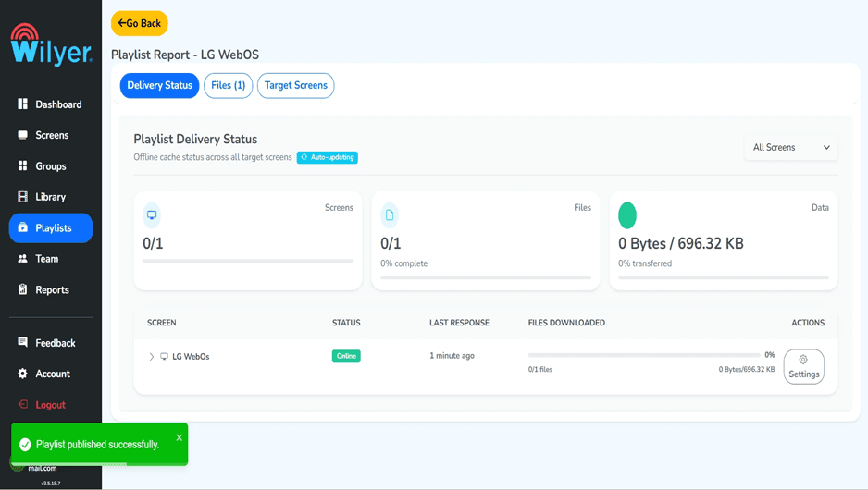The width and height of the screenshot is (868, 490).
Task: Click the Feedback chat icon
Action: 23,342
